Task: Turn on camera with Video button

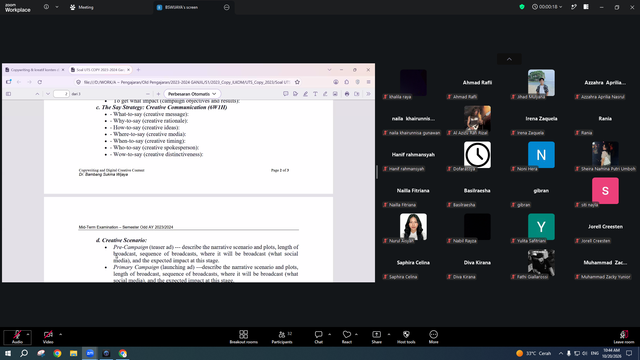Action: point(48,337)
